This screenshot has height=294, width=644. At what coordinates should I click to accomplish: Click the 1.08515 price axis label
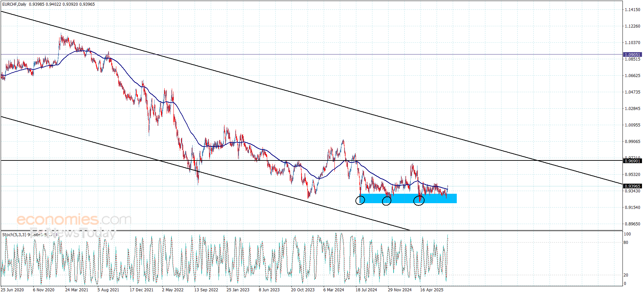pyautogui.click(x=632, y=59)
